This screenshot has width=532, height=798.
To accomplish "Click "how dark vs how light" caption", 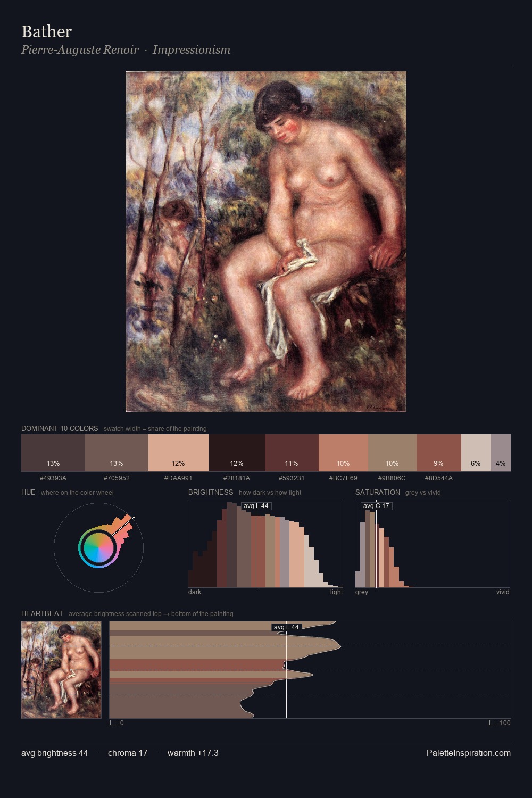I will coord(270,493).
